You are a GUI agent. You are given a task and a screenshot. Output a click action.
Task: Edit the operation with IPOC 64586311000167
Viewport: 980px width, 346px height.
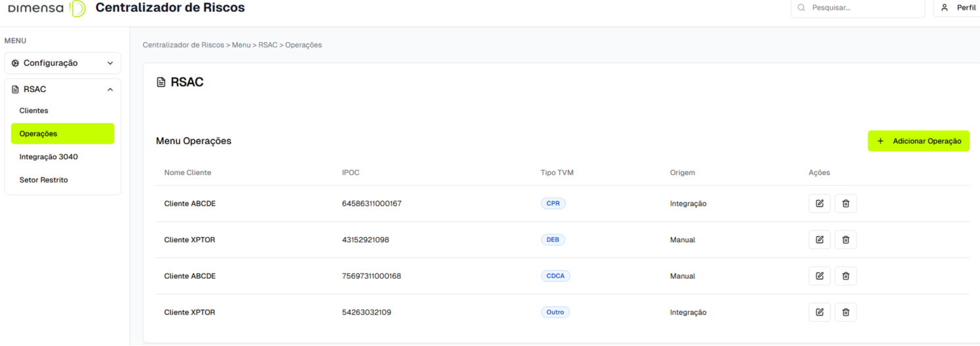819,204
